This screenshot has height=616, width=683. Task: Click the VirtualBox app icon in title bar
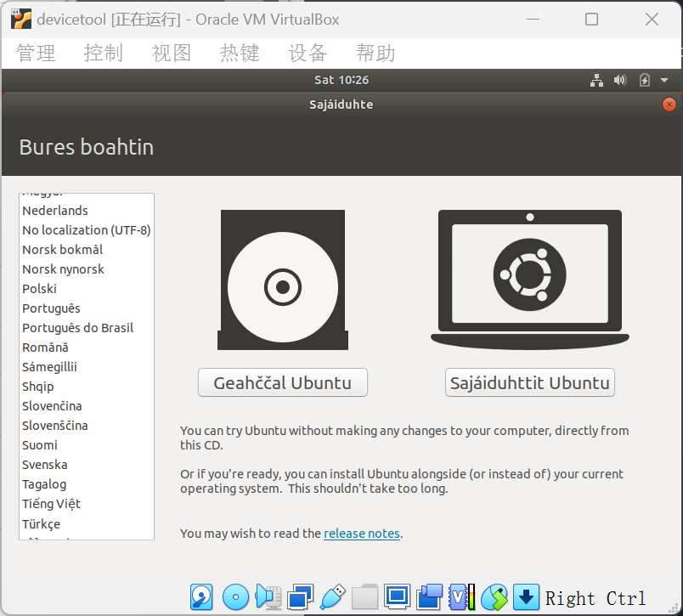point(21,20)
